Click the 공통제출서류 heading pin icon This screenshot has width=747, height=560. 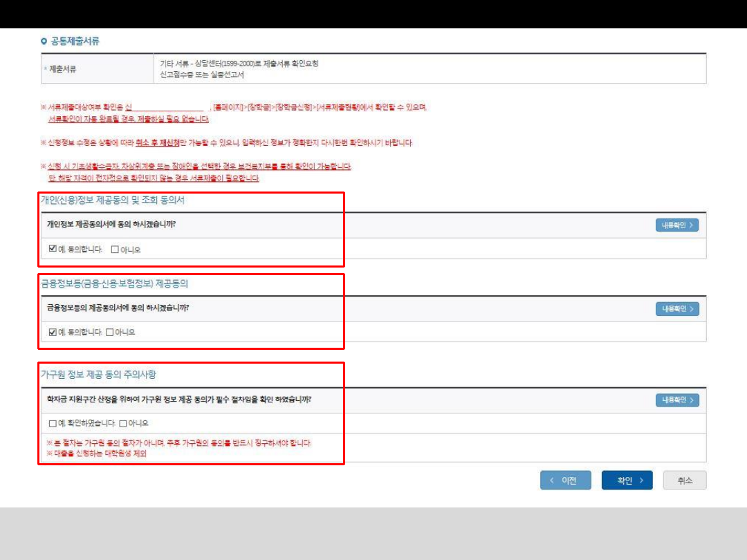44,41
